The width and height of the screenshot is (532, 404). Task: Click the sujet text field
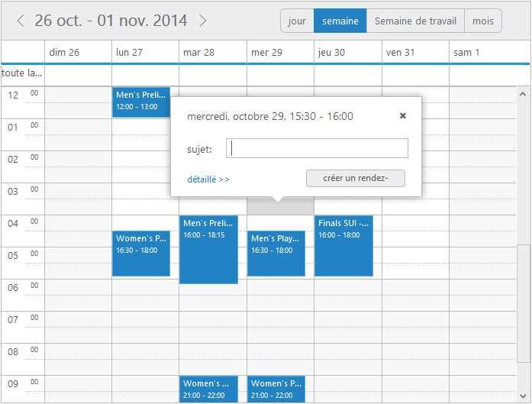pyautogui.click(x=319, y=148)
